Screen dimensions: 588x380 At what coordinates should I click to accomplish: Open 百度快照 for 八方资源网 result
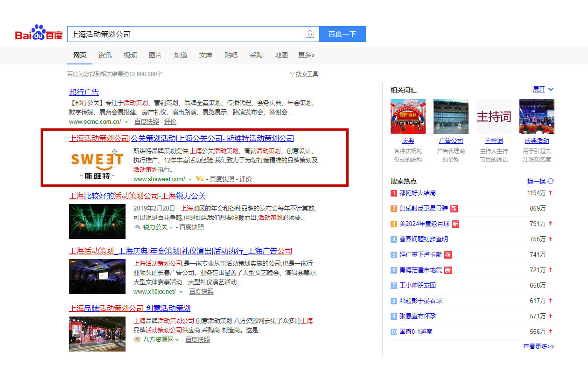[198, 339]
